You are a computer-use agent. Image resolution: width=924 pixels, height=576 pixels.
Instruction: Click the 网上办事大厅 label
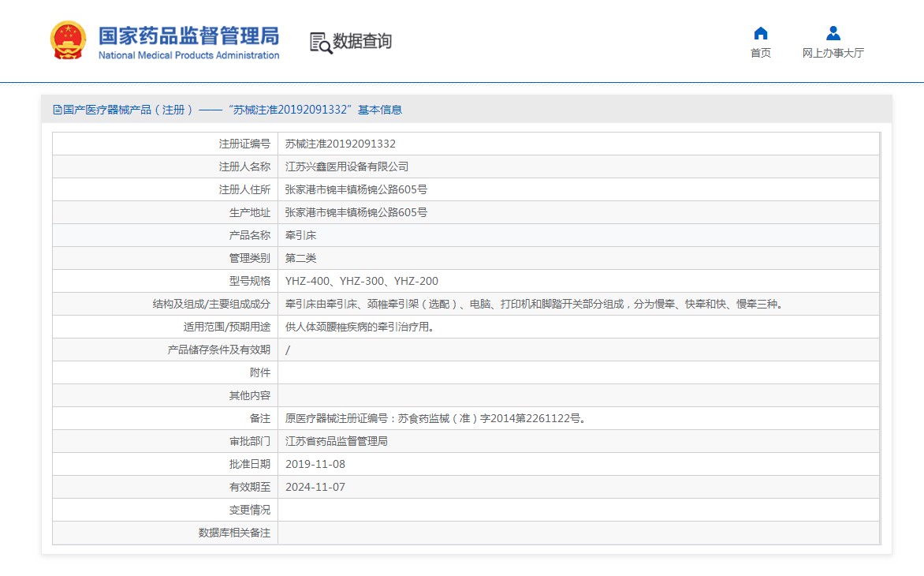coord(833,53)
